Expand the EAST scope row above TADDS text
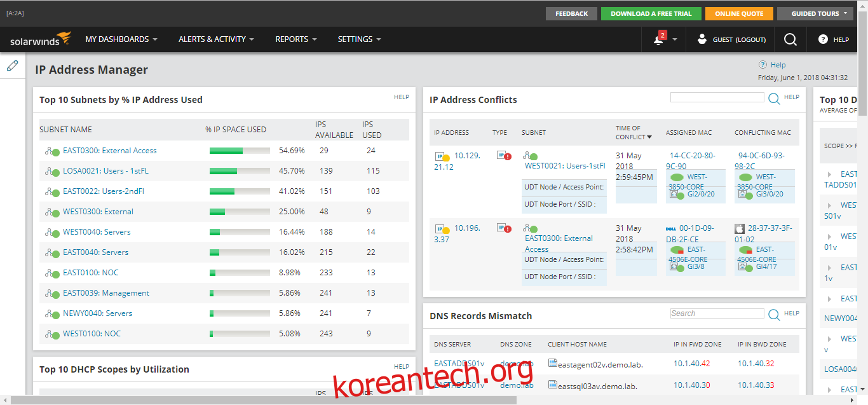The width and height of the screenshot is (868, 405). click(830, 174)
